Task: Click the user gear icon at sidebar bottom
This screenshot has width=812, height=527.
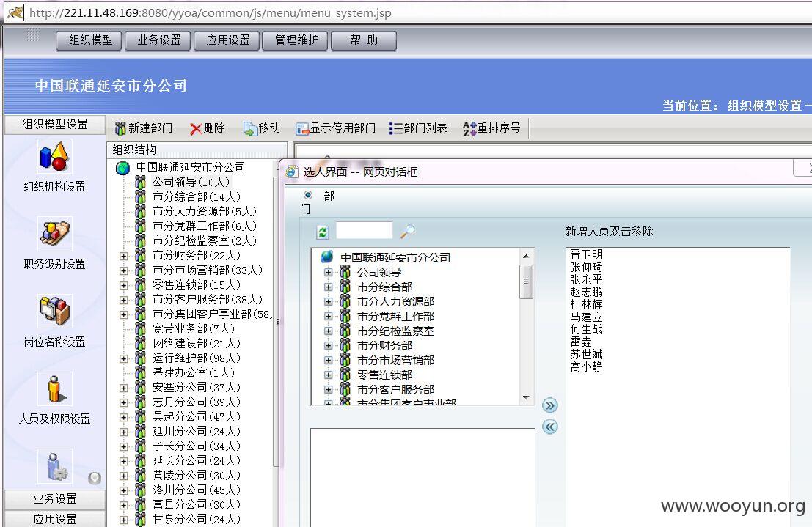Action: pyautogui.click(x=54, y=466)
